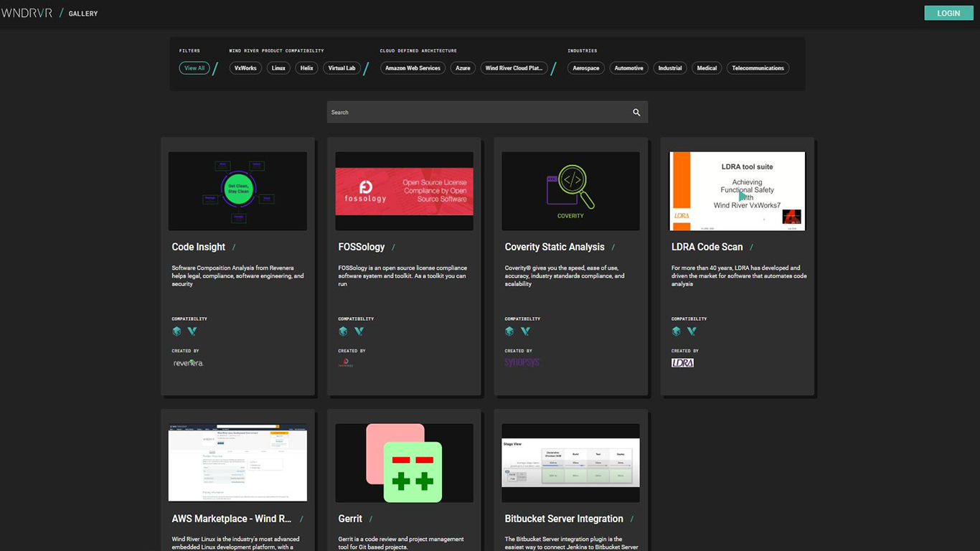The image size is (980, 551).
Task: Open the Bitbucket Stage View thumbnail
Action: click(570, 463)
